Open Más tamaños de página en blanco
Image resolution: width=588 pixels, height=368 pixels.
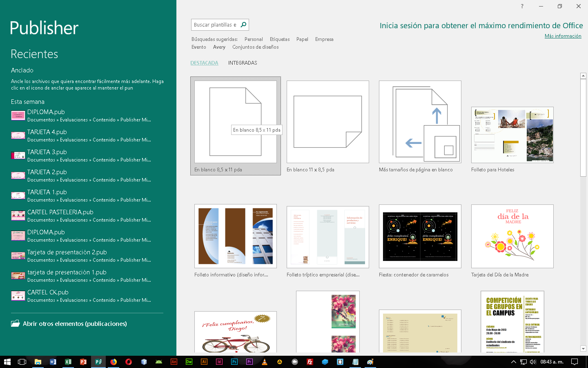[420, 126]
